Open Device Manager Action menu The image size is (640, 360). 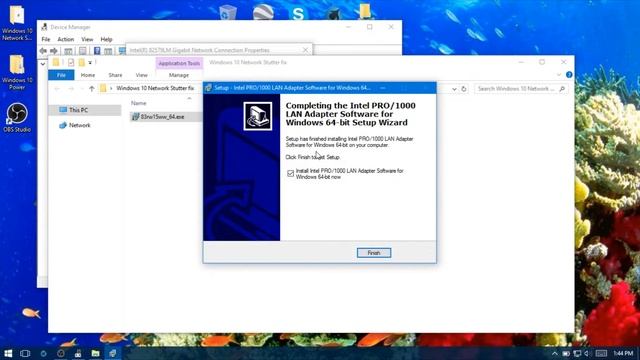click(x=65, y=39)
